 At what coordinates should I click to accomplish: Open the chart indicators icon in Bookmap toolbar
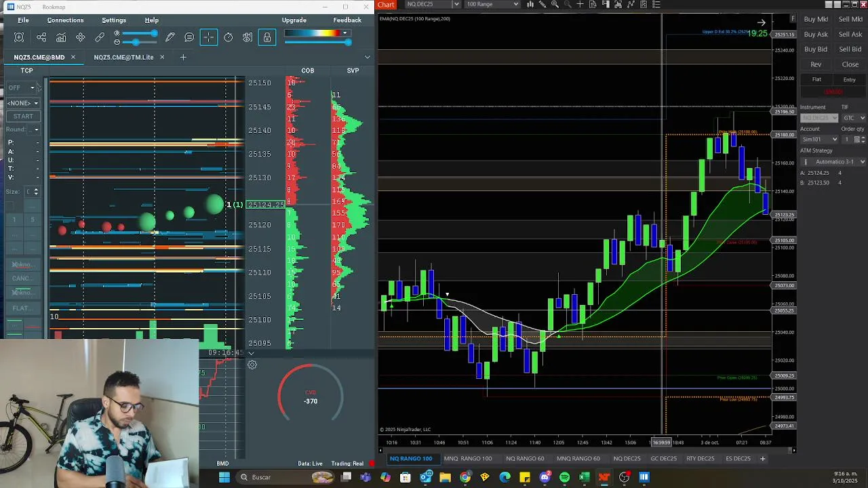point(61,37)
